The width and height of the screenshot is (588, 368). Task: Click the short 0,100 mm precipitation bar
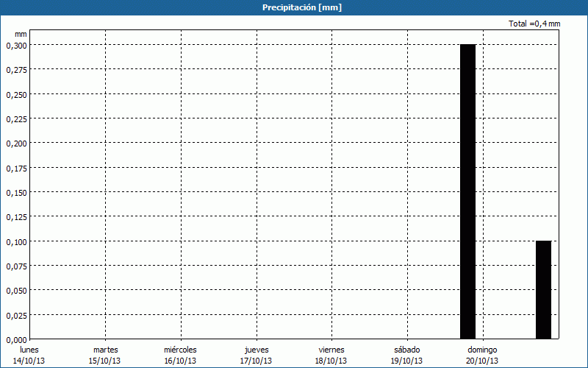point(543,289)
